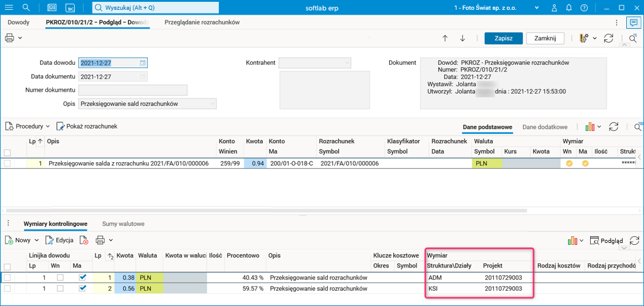
Task: Go to next document with down arrow
Action: pyautogui.click(x=463, y=38)
